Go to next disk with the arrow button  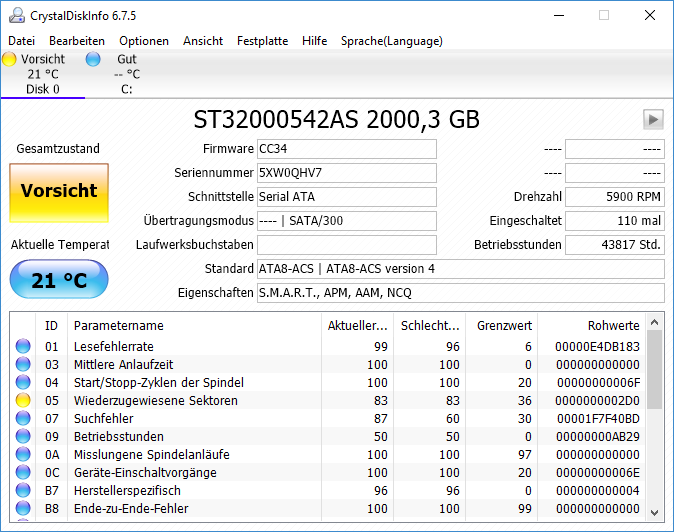[x=653, y=119]
